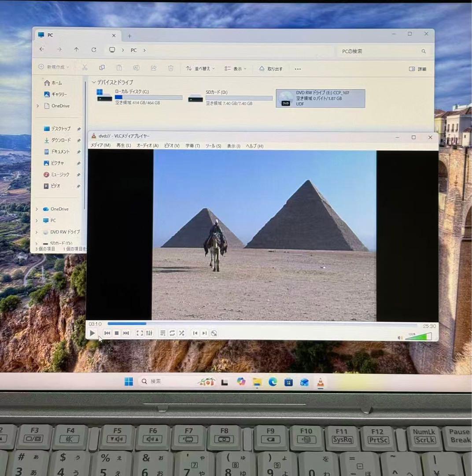Image resolution: width=472 pixels, height=476 pixels.
Task: Click the extended settings (equalizer) icon in VLC
Action: (149, 333)
